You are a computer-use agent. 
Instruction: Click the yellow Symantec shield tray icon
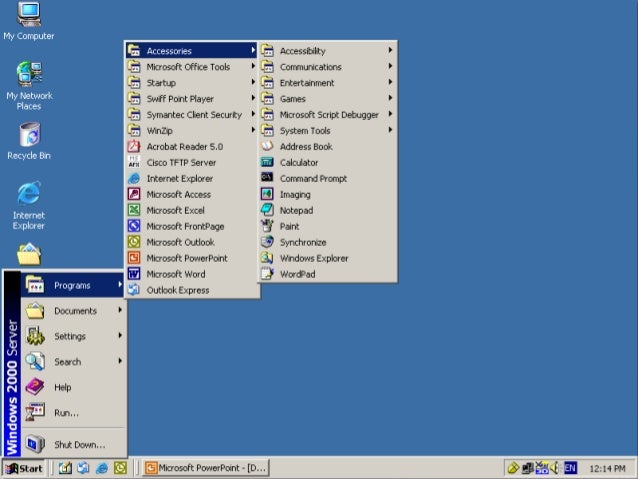513,468
